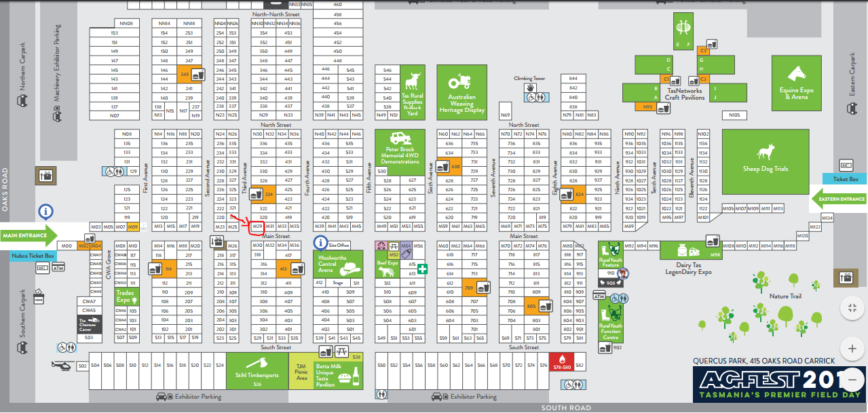868x413 pixels.
Task: Click the info icon next to Site Office
Action: [320, 242]
